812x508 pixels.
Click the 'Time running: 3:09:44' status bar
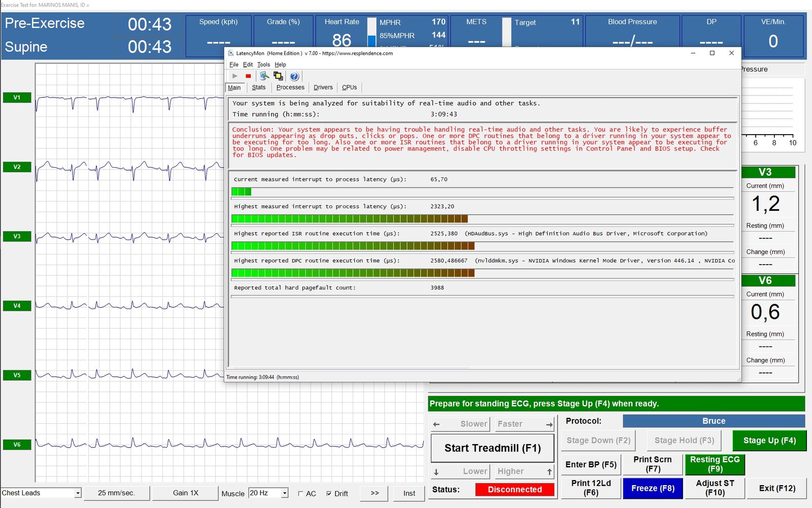click(262, 377)
